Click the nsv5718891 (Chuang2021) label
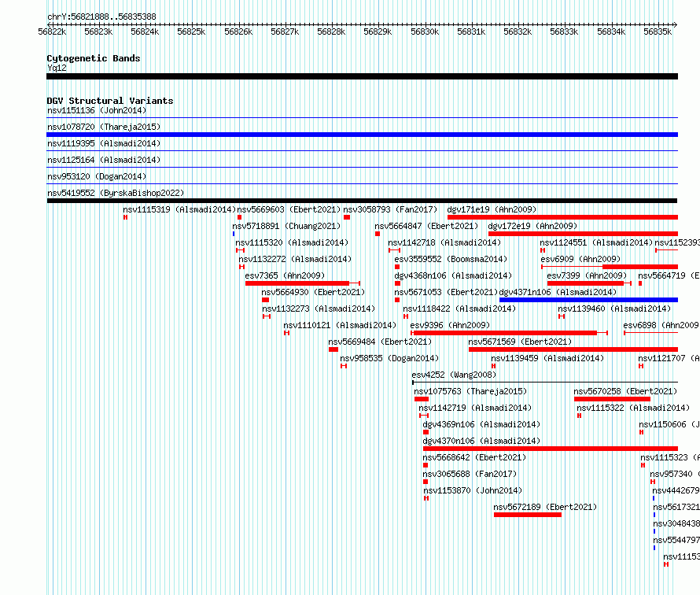700x595 pixels. click(x=286, y=226)
